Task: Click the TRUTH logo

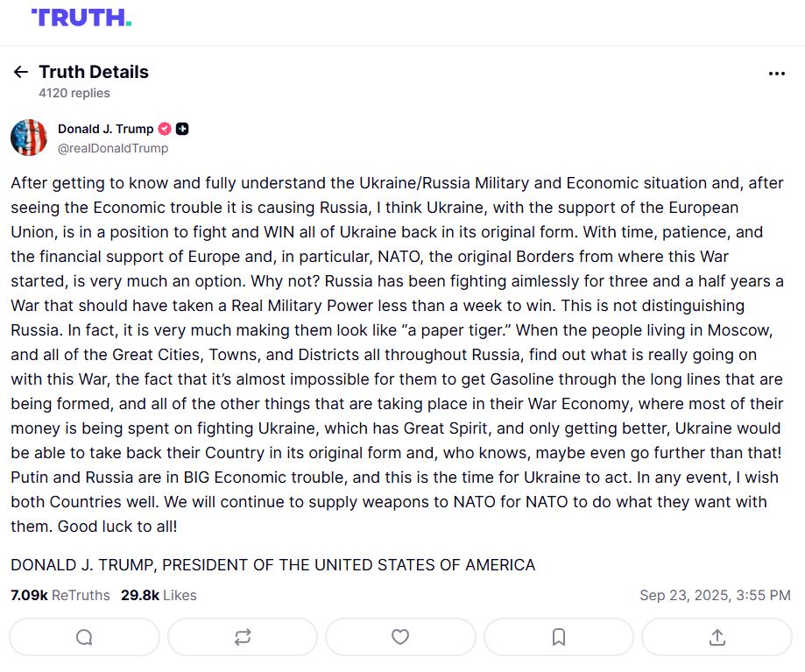Action: [x=81, y=18]
